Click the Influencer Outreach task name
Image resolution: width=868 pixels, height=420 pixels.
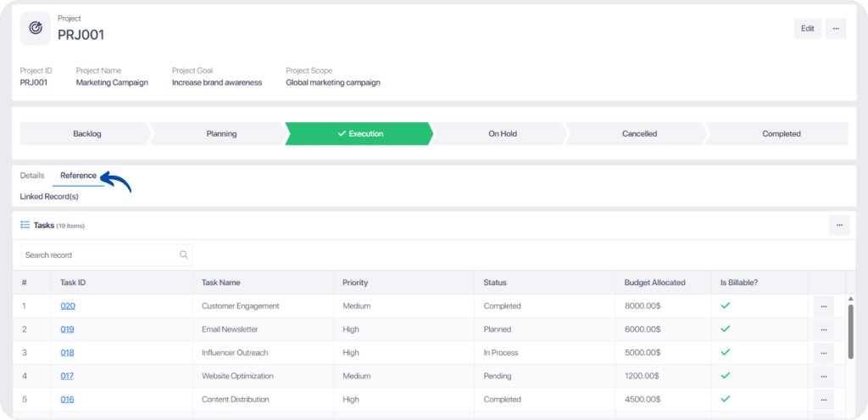236,352
